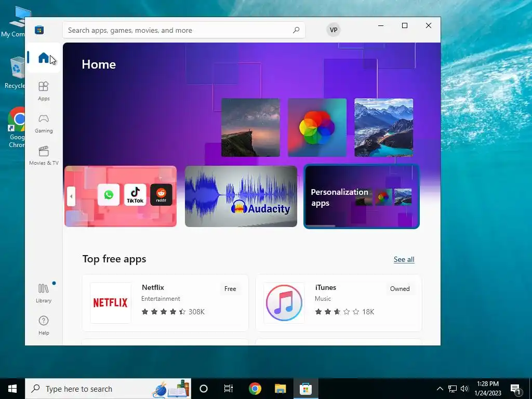Click the iTunes app title text
Screen dimensions: 532x399
(325, 287)
